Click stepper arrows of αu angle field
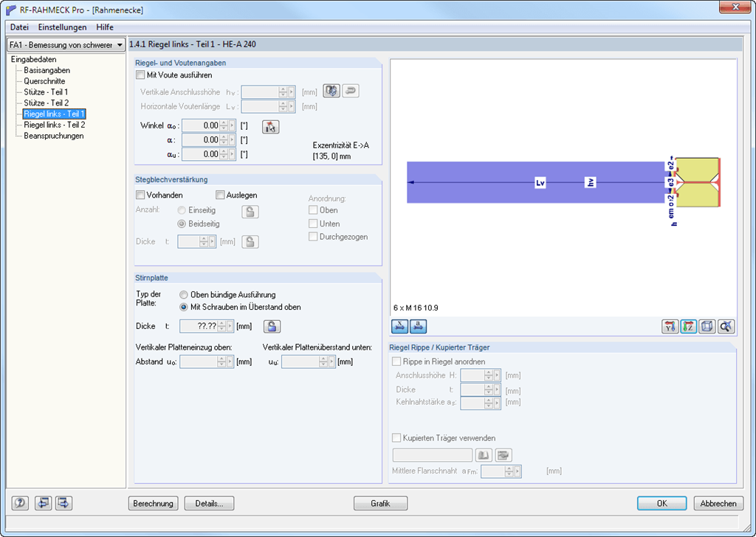 click(224, 154)
